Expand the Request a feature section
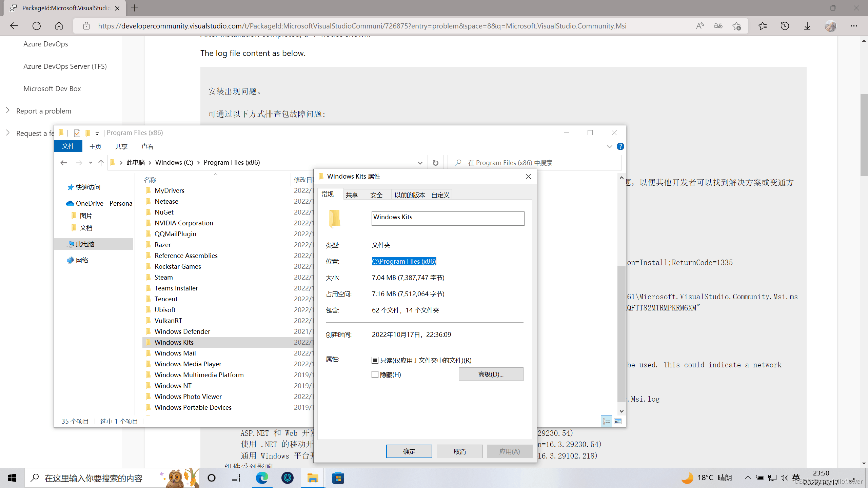The image size is (868, 488). (8, 133)
